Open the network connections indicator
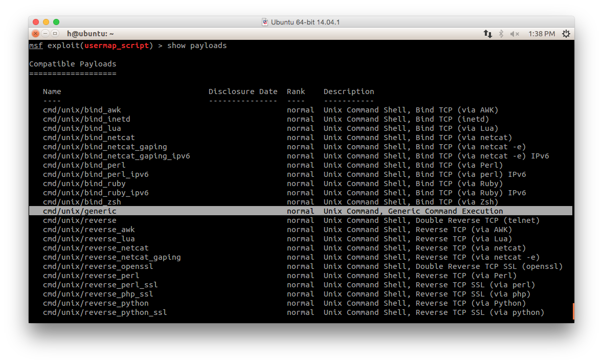 click(487, 34)
